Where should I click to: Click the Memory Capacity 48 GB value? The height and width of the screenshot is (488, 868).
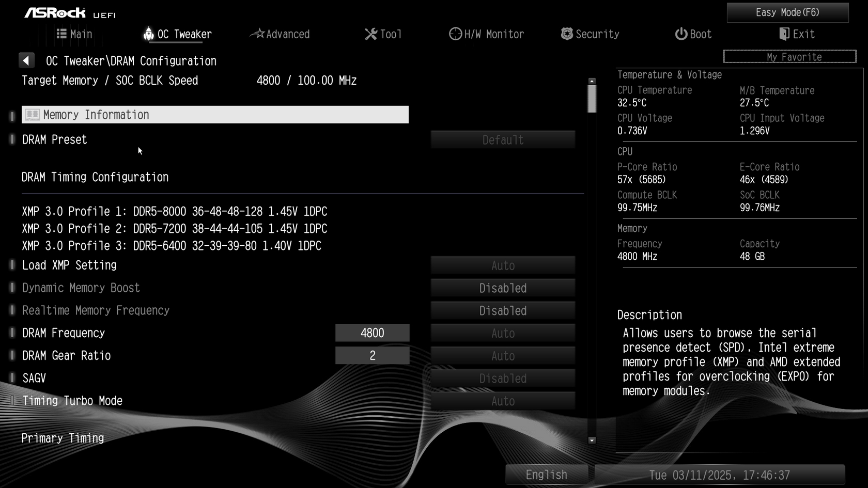(x=752, y=257)
